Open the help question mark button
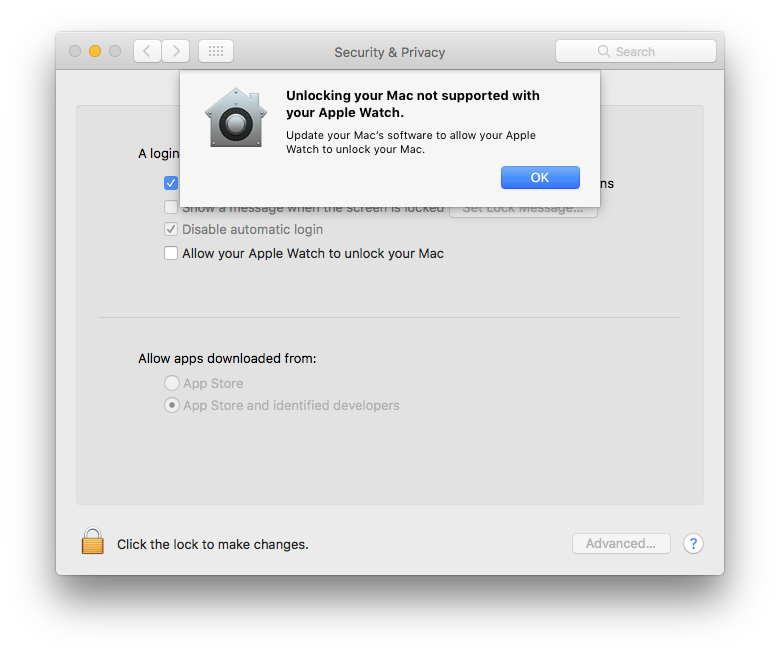 click(x=693, y=544)
